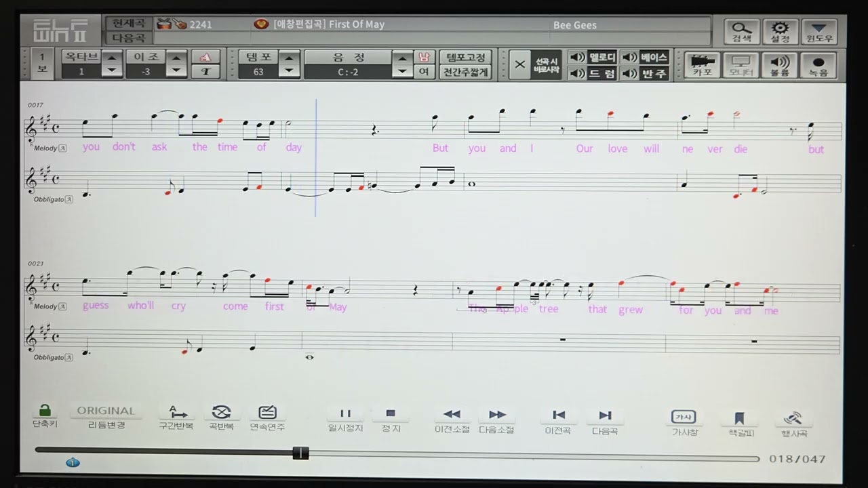Image resolution: width=868 pixels, height=488 pixels.
Task: Toggle the 단축키 shortcut lock icon
Action: click(x=45, y=415)
